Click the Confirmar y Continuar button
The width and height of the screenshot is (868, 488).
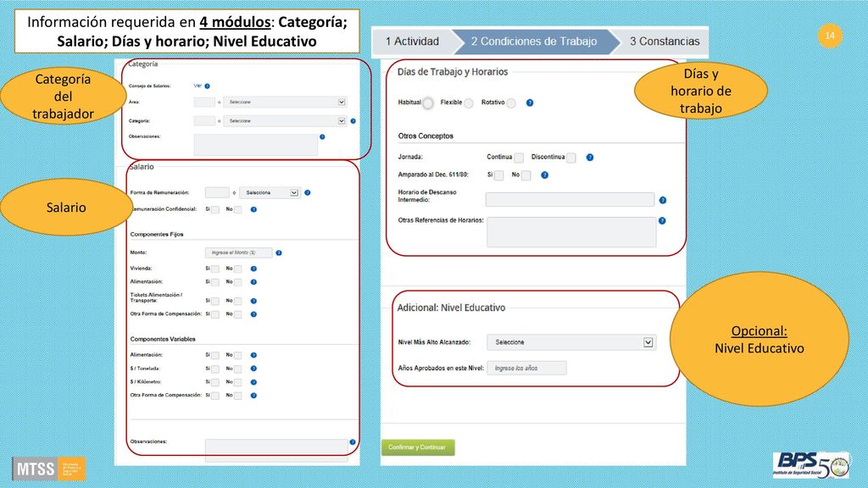point(418,447)
